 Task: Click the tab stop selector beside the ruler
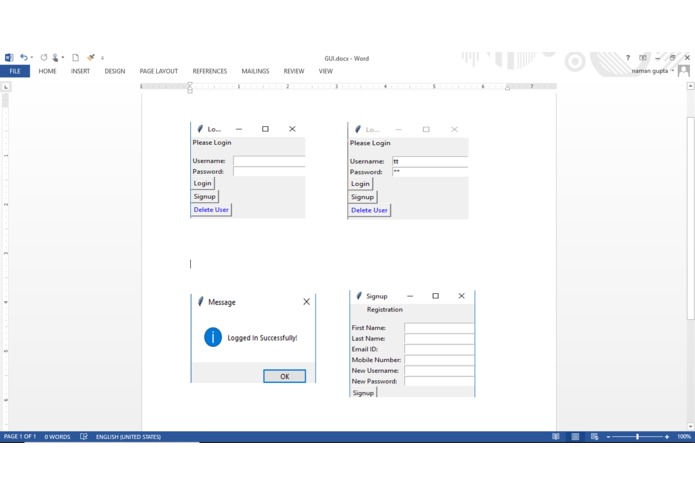click(x=5, y=87)
